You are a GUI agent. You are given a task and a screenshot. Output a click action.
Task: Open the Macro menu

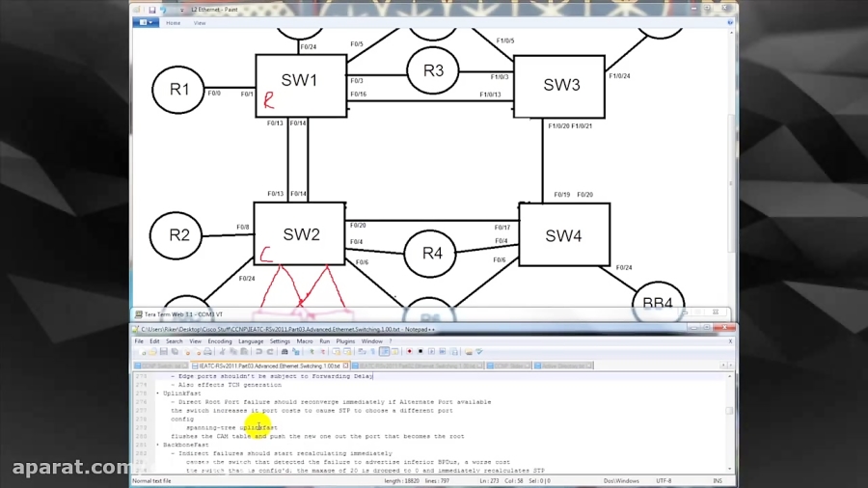(305, 341)
